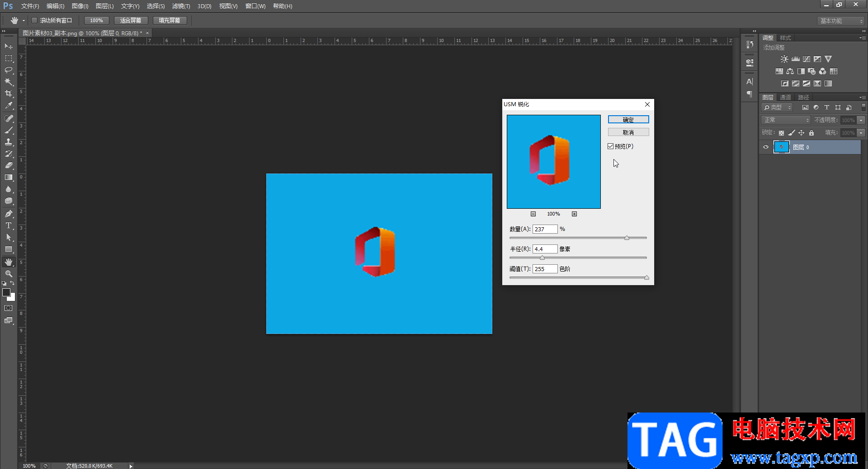The image size is (868, 469).
Task: Select the Crop tool
Action: [x=9, y=94]
